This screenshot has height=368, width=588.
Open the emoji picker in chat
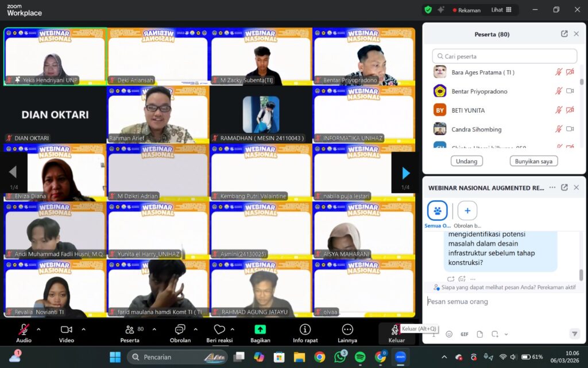pyautogui.click(x=449, y=334)
